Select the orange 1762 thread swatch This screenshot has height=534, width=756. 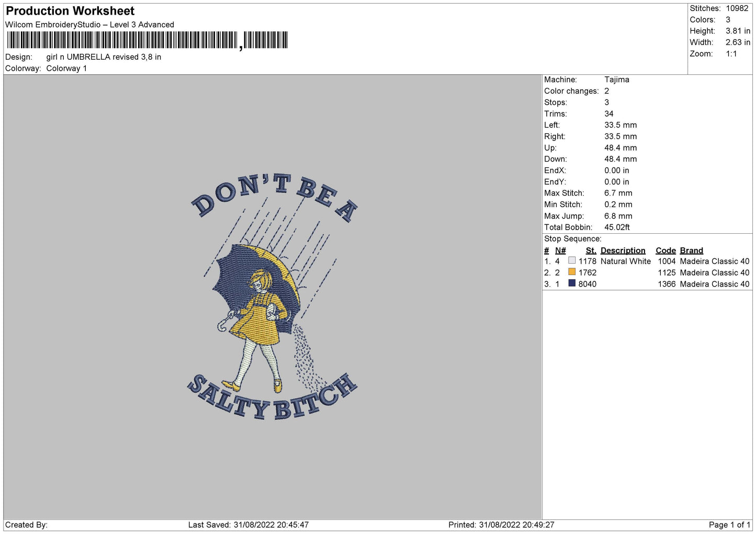[x=572, y=272]
